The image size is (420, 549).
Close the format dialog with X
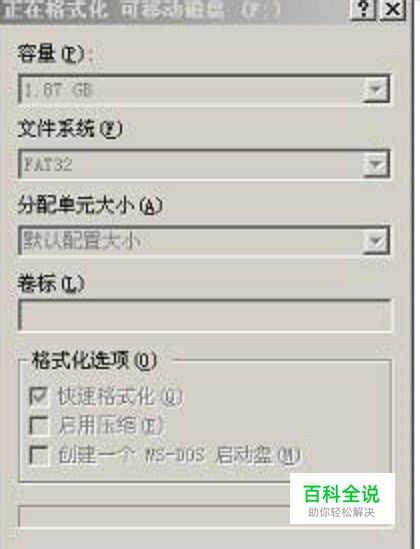tap(393, 9)
